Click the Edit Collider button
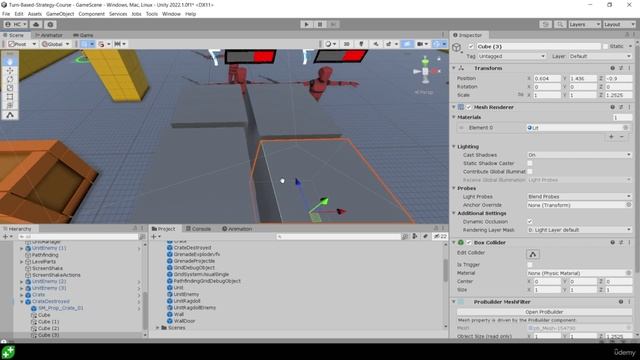Viewport: 640px width, 360px height. coord(533,254)
